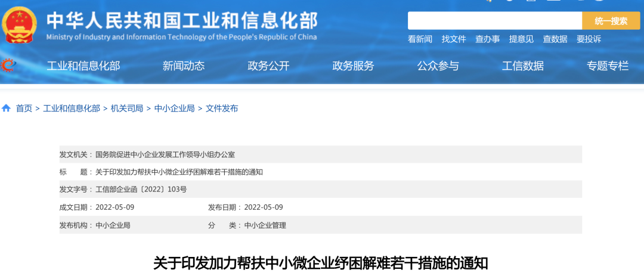The height and width of the screenshot is (279, 644).
Task: Go to 机关司局 in breadcrumb
Action: pos(127,108)
